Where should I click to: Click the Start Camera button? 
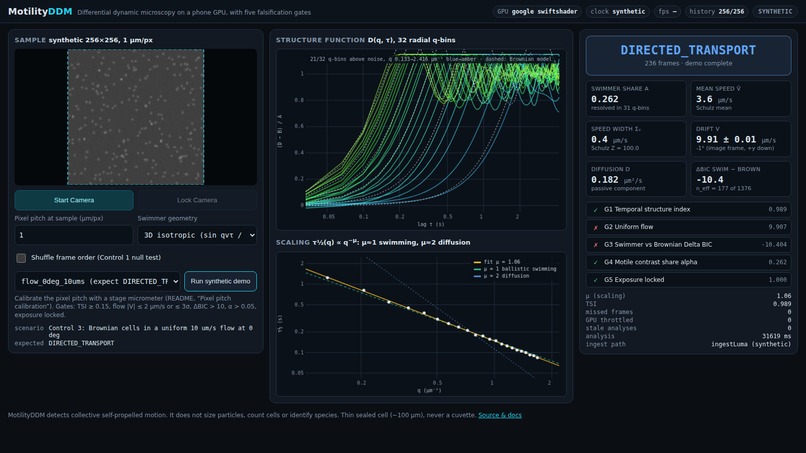click(x=74, y=200)
